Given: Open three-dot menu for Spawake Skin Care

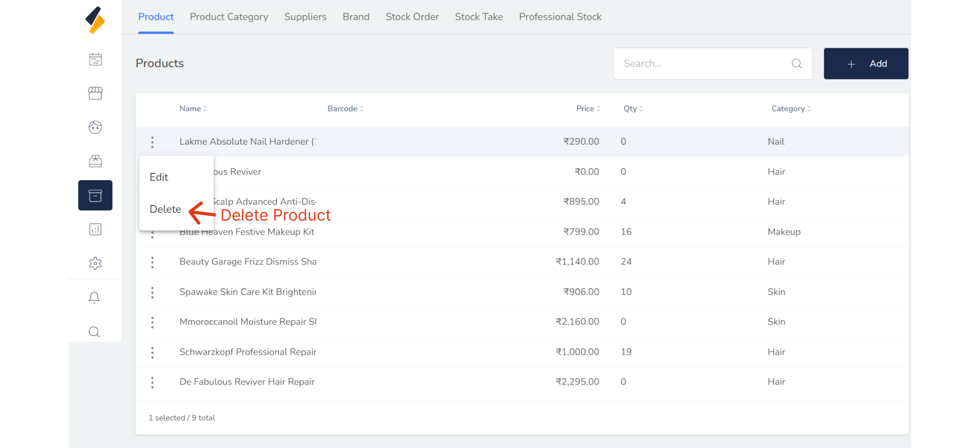Looking at the screenshot, I should 152,292.
